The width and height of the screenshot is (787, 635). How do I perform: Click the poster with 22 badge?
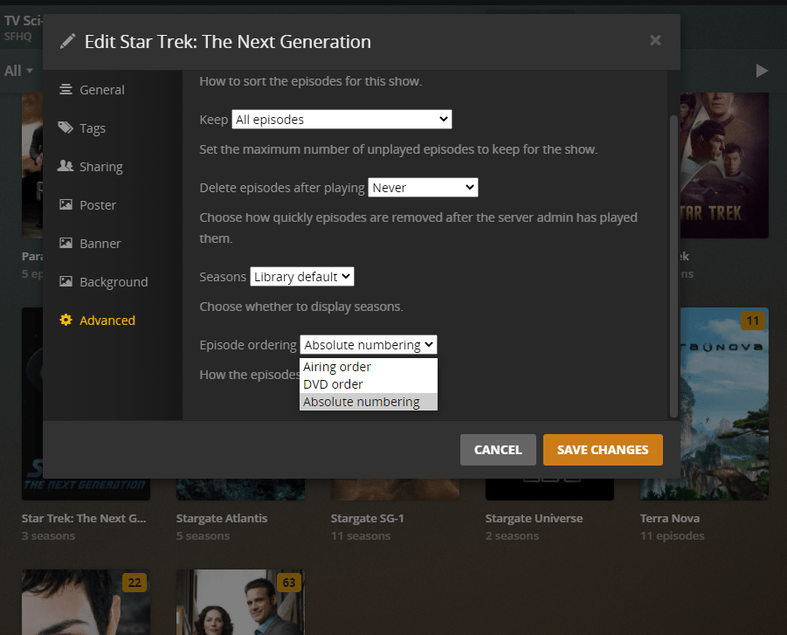tap(86, 602)
